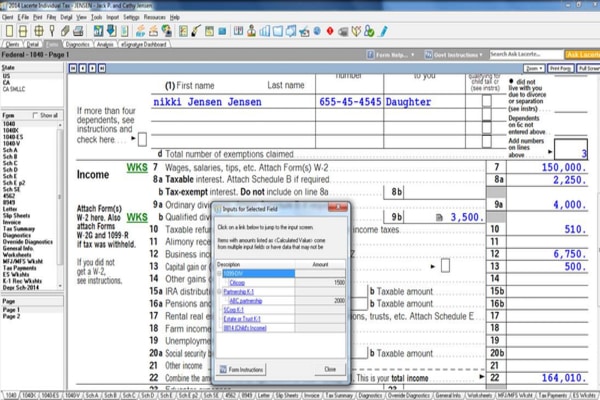Select Sch SE in the form list

tap(11, 189)
